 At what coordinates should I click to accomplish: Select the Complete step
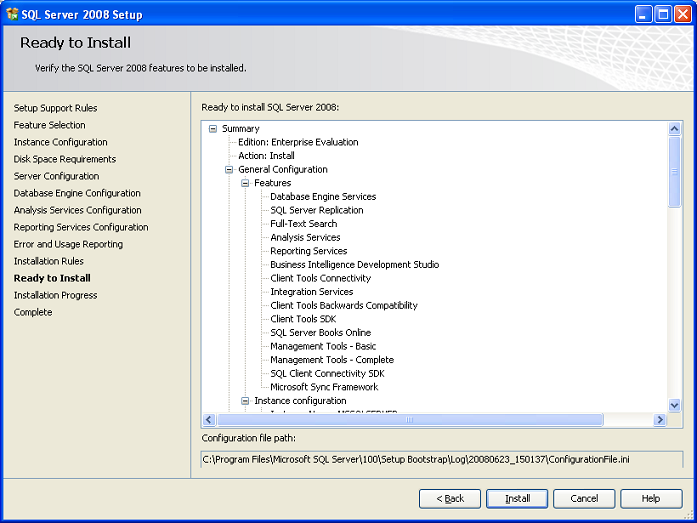[33, 312]
